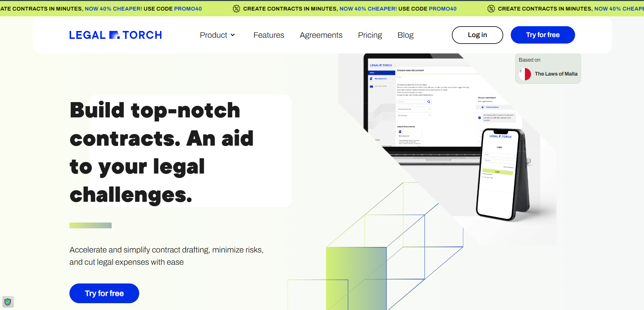The height and width of the screenshot is (310, 644).
Task: Expand the Product dropdown menu
Action: tap(218, 35)
